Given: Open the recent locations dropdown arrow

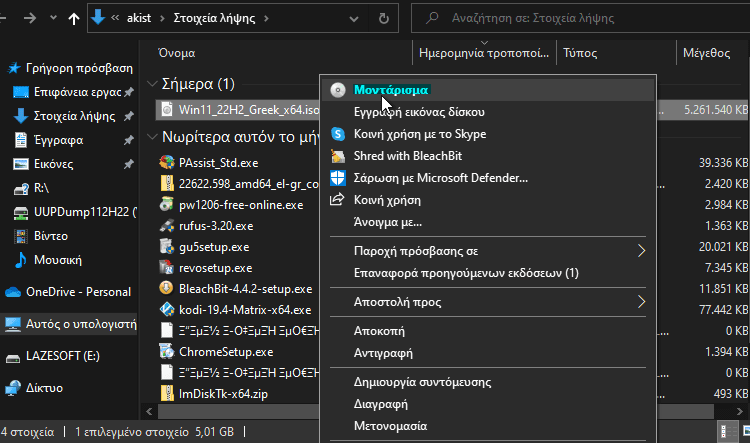Looking at the screenshot, I should pyautogui.click(x=53, y=18).
